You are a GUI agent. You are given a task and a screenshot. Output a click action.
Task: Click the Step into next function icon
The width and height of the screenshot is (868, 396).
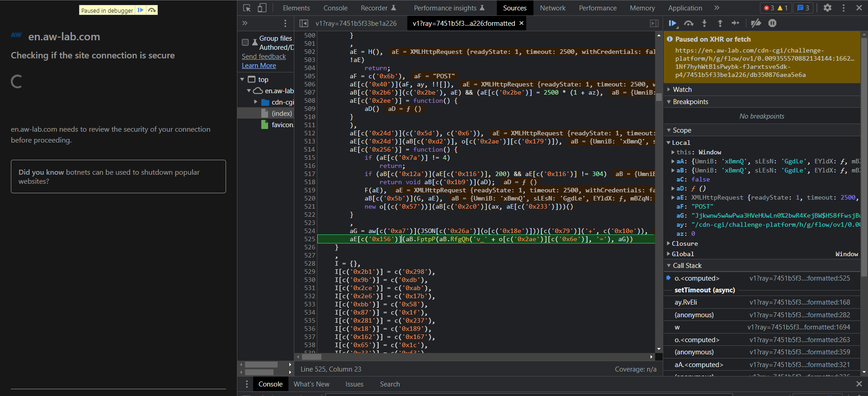pyautogui.click(x=704, y=23)
